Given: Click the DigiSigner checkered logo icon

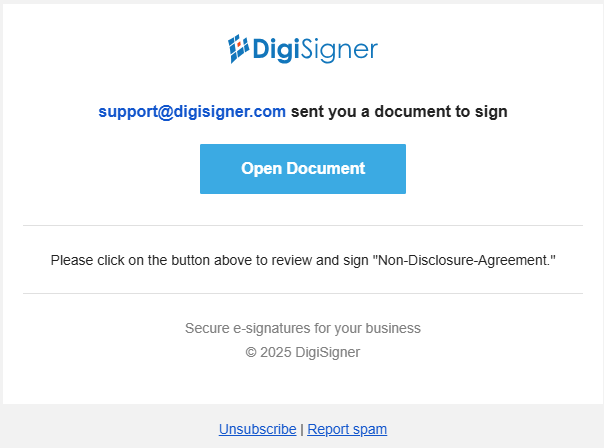Looking at the screenshot, I should coord(238,49).
